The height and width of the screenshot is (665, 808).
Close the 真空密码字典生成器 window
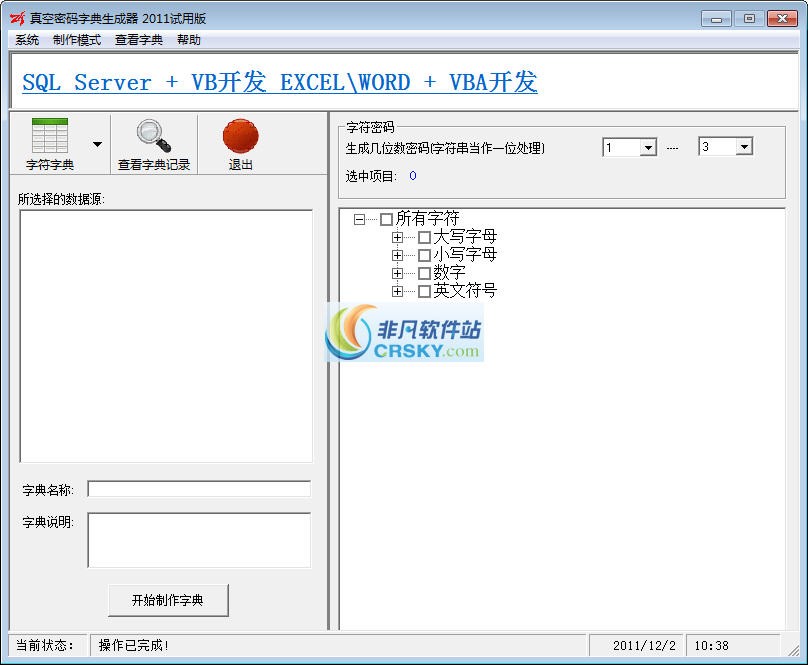coord(782,19)
